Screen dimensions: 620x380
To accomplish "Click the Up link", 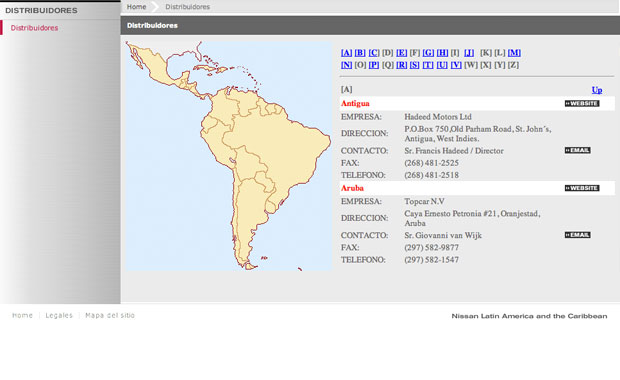I will point(597,90).
